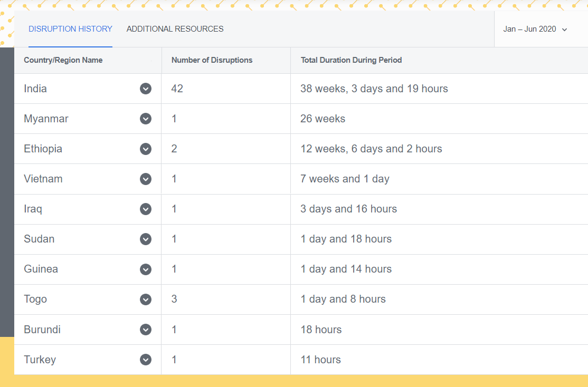Select the Burundi country name
The image size is (588, 387).
click(x=42, y=330)
